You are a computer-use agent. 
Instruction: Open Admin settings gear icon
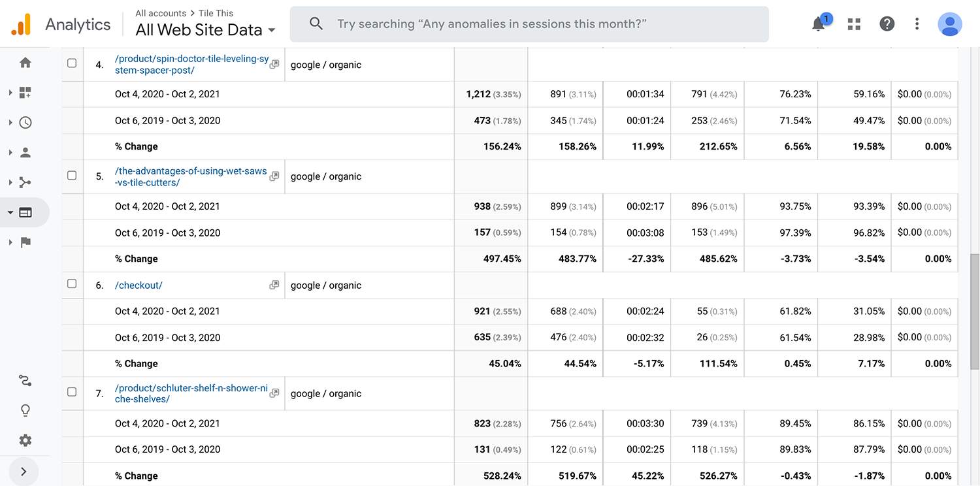coord(25,440)
